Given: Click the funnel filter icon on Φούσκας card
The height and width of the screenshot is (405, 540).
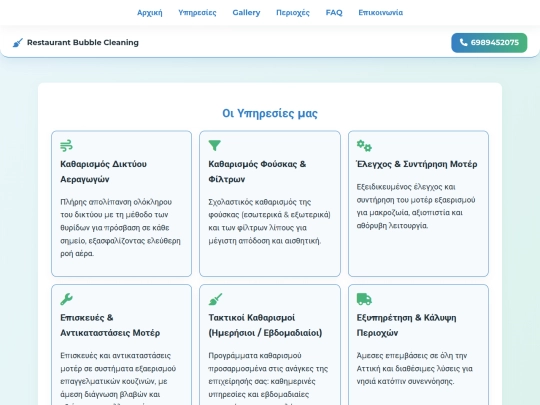Looking at the screenshot, I should pyautogui.click(x=214, y=145).
